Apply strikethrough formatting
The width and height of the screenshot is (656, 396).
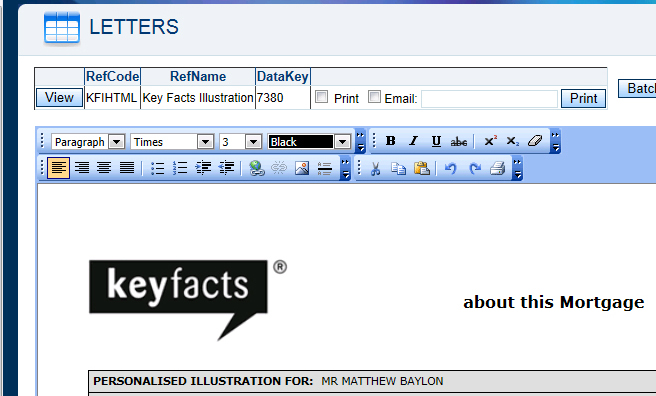coord(459,141)
